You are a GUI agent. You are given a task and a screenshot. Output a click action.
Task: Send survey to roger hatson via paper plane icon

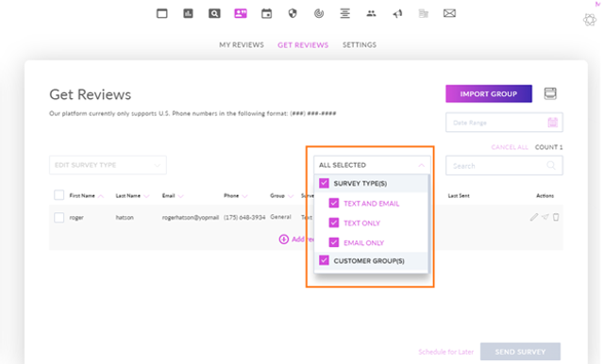pyautogui.click(x=545, y=218)
